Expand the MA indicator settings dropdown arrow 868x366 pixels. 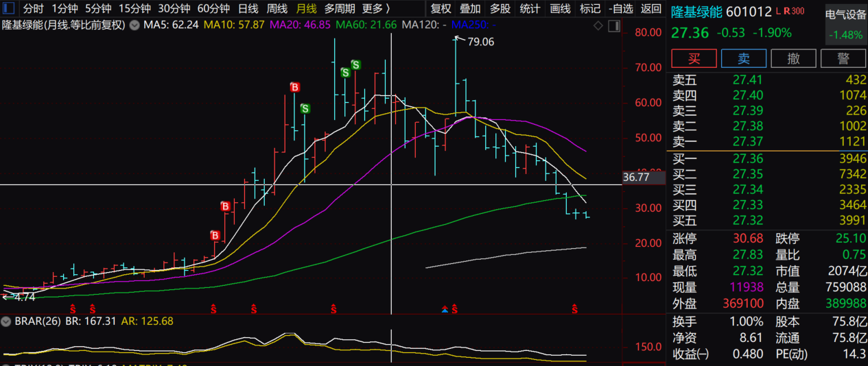(134, 25)
